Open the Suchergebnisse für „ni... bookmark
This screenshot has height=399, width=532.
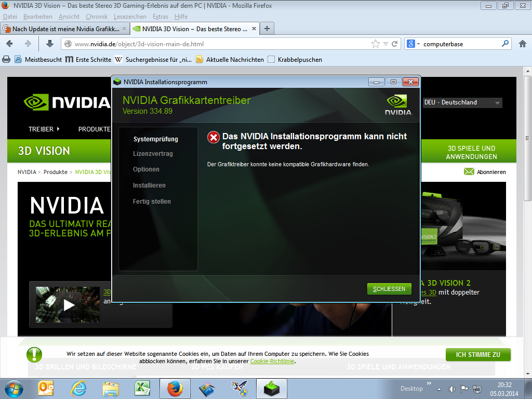(153, 59)
